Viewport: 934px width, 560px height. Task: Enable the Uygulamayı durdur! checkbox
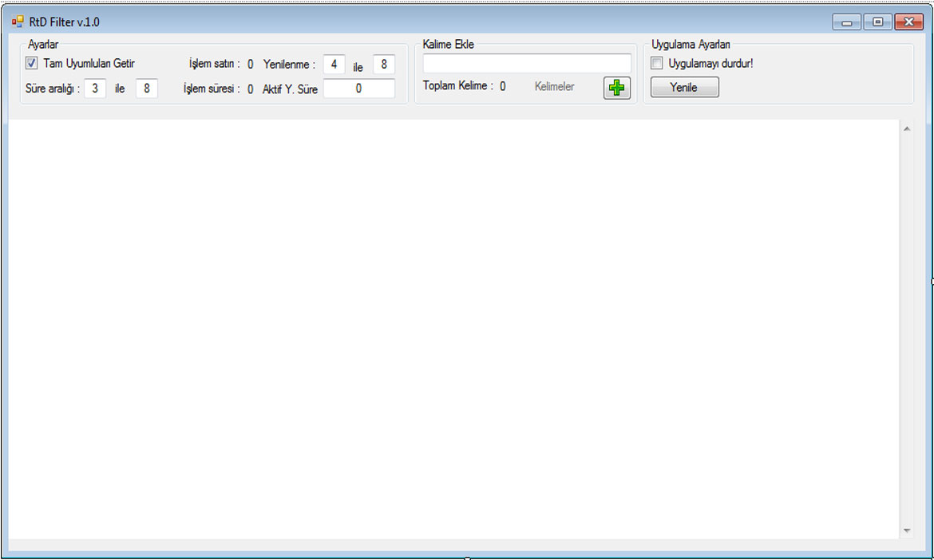[656, 63]
